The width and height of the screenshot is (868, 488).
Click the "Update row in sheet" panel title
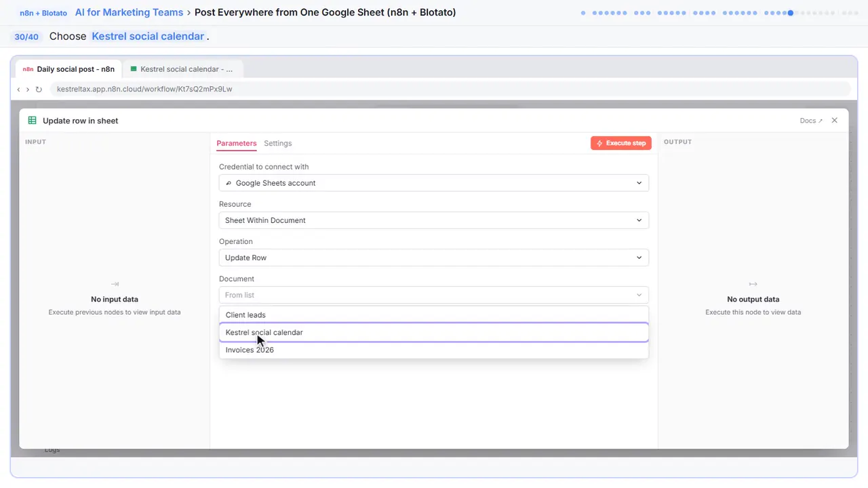point(81,121)
